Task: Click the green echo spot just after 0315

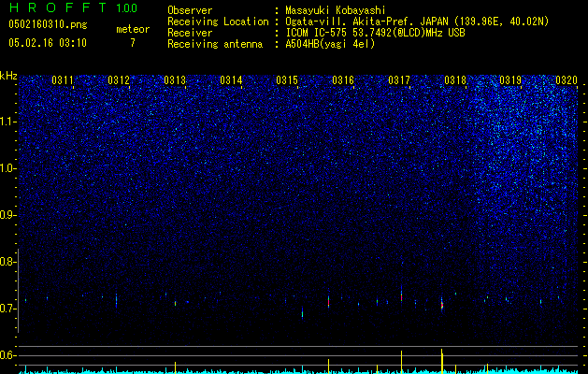Action: coord(302,313)
